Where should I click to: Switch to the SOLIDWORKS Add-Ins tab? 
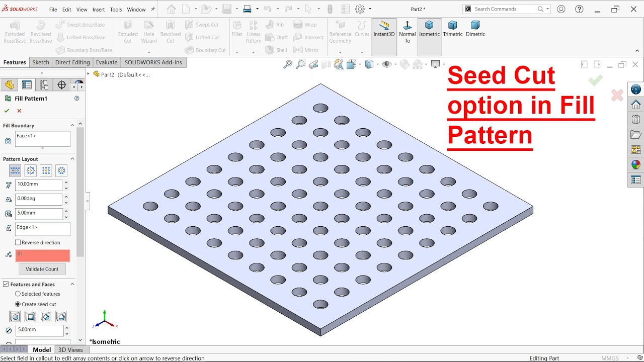153,62
